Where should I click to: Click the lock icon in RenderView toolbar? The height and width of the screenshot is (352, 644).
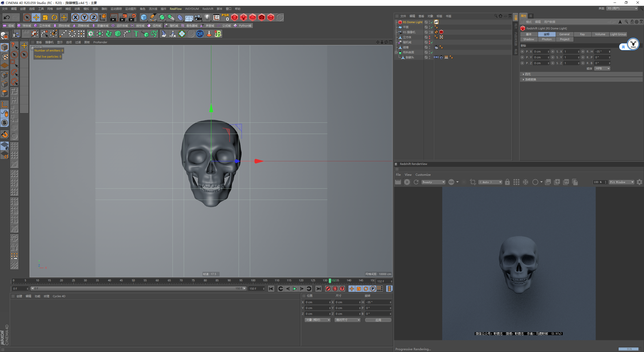[x=507, y=182]
